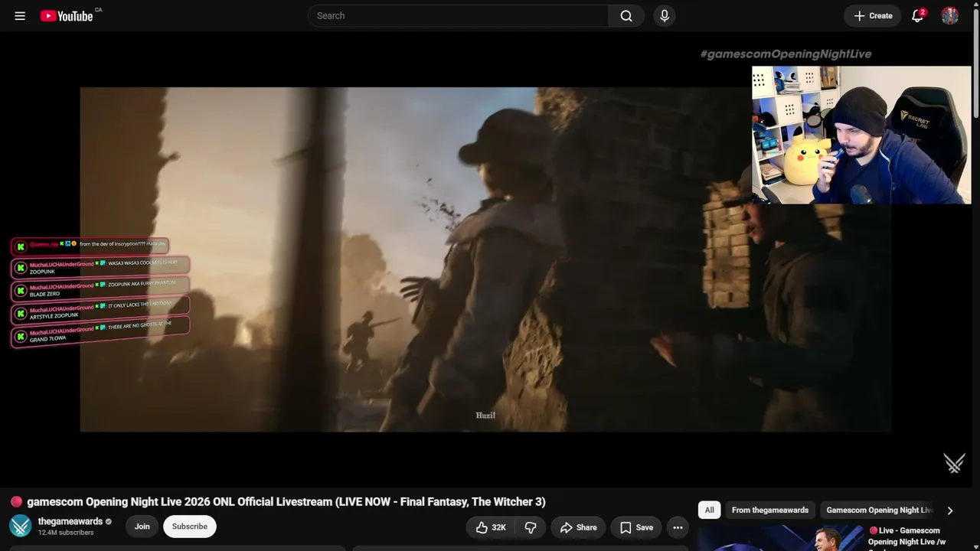Image resolution: width=980 pixels, height=551 pixels.
Task: Open thegameawards channel avatar
Action: point(20,527)
